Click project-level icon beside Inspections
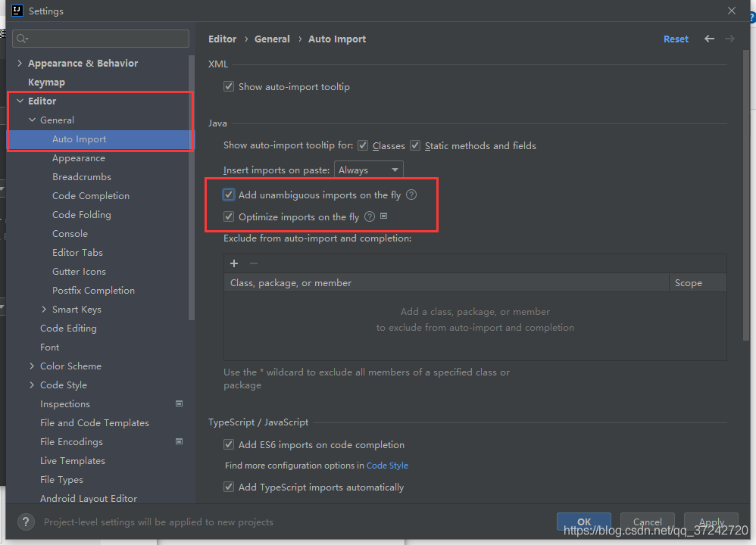The image size is (756, 545). (x=179, y=403)
